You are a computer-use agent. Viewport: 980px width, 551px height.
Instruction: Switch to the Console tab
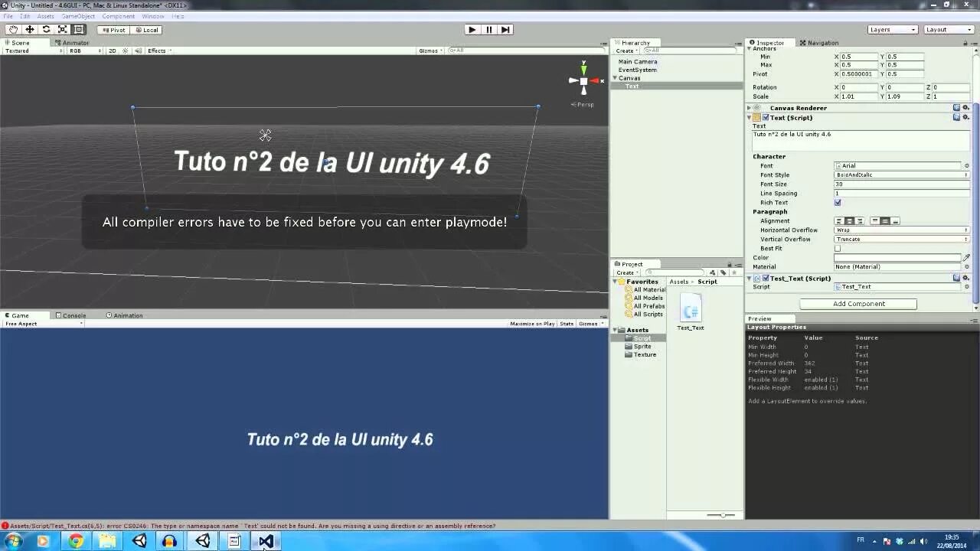pyautogui.click(x=70, y=315)
